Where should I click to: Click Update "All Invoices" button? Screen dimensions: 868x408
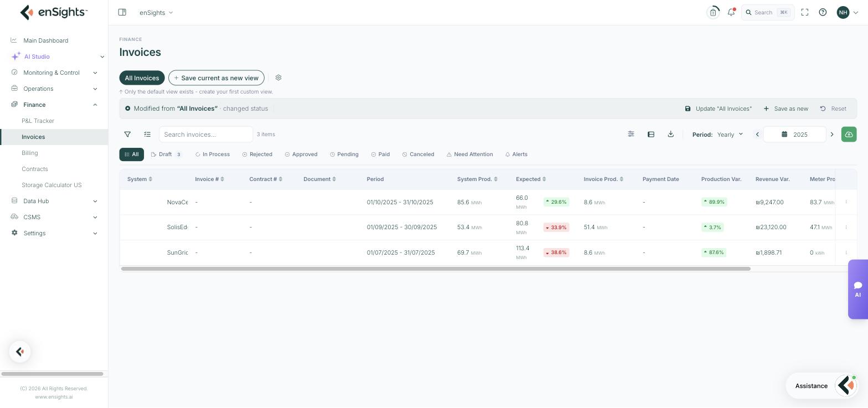pos(719,109)
